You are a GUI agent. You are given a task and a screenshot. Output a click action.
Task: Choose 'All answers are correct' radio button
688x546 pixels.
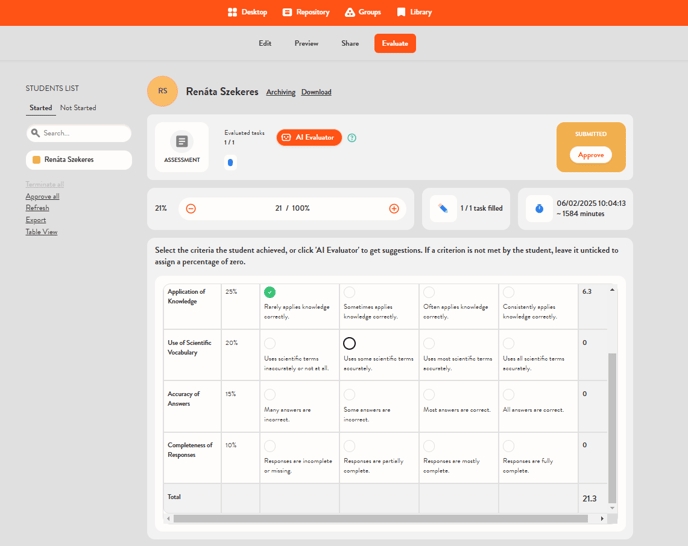(x=509, y=395)
